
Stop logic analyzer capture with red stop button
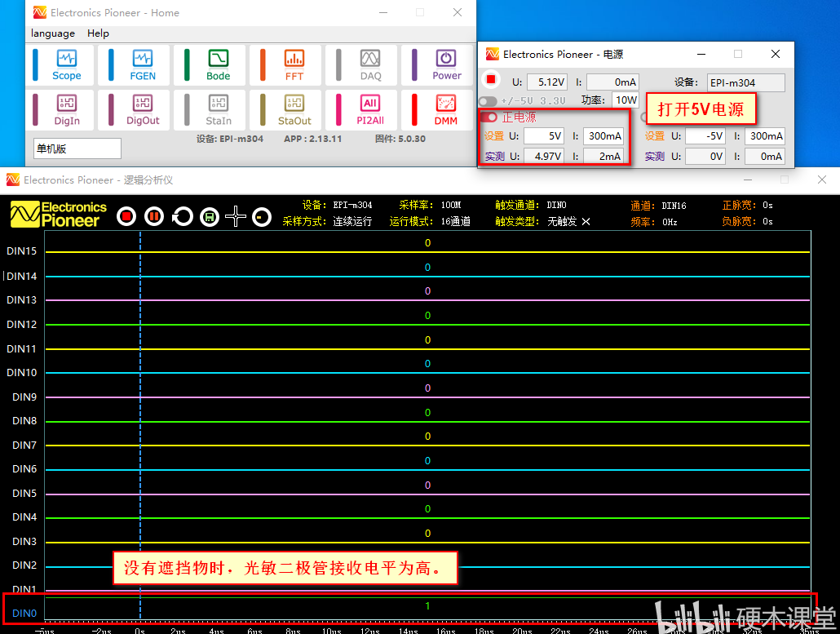pos(126,216)
